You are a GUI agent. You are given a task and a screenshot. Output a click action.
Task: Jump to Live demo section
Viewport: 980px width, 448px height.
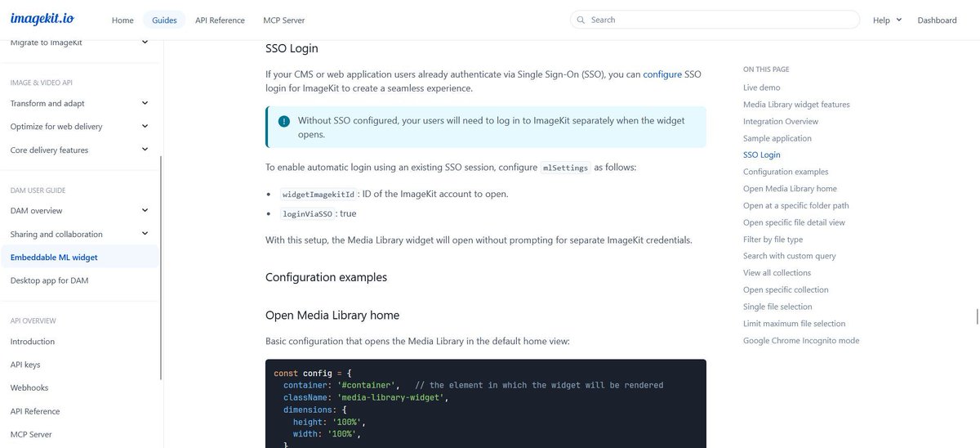(x=761, y=87)
